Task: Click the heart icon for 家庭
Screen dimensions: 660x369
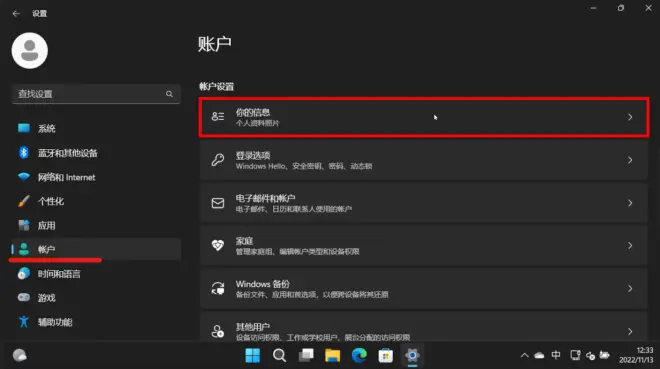Action: click(x=218, y=245)
